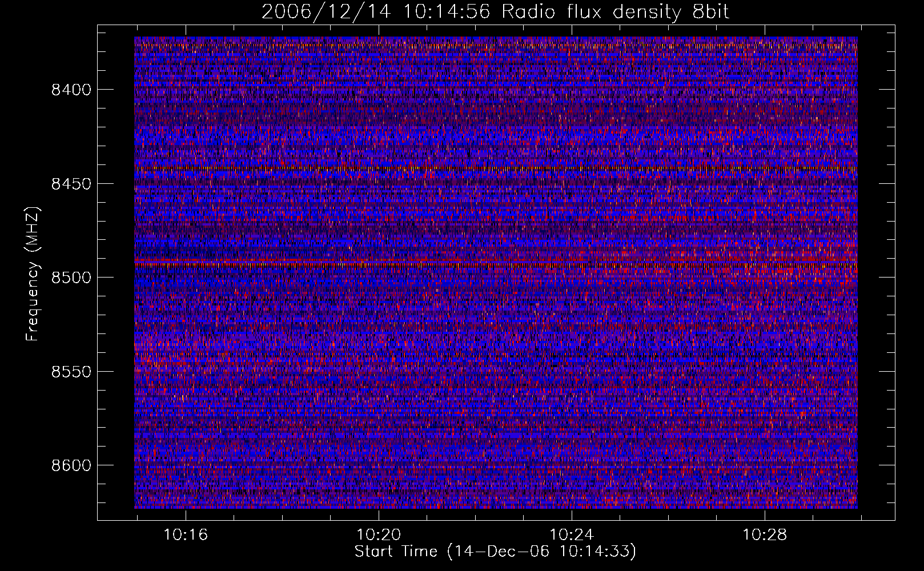Click the 8400 frequency tick label
This screenshot has height=571, width=924.
point(71,90)
